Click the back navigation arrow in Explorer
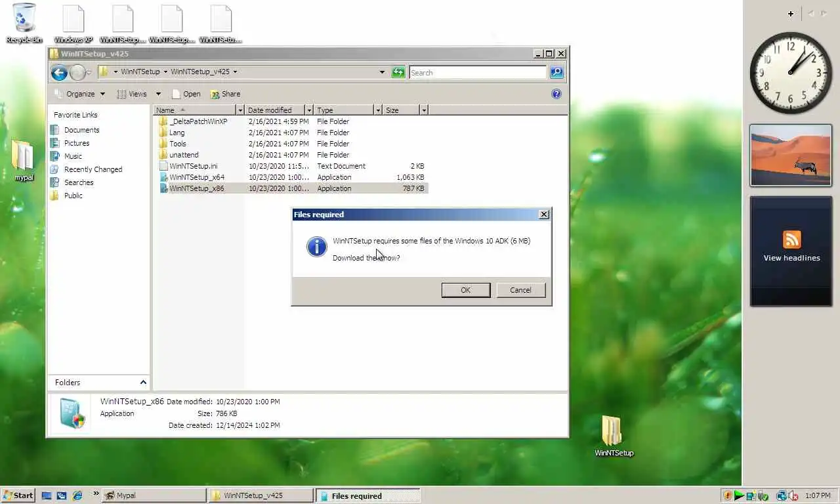The height and width of the screenshot is (504, 840). (x=59, y=72)
